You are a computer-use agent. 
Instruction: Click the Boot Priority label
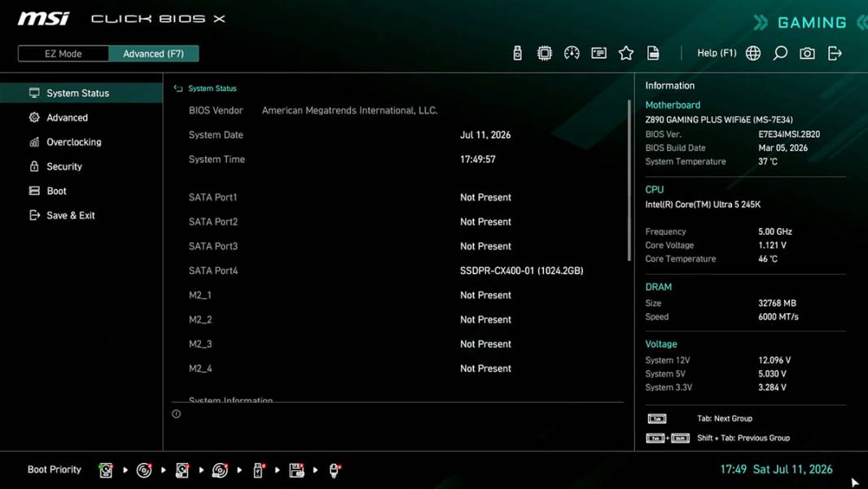coord(55,469)
